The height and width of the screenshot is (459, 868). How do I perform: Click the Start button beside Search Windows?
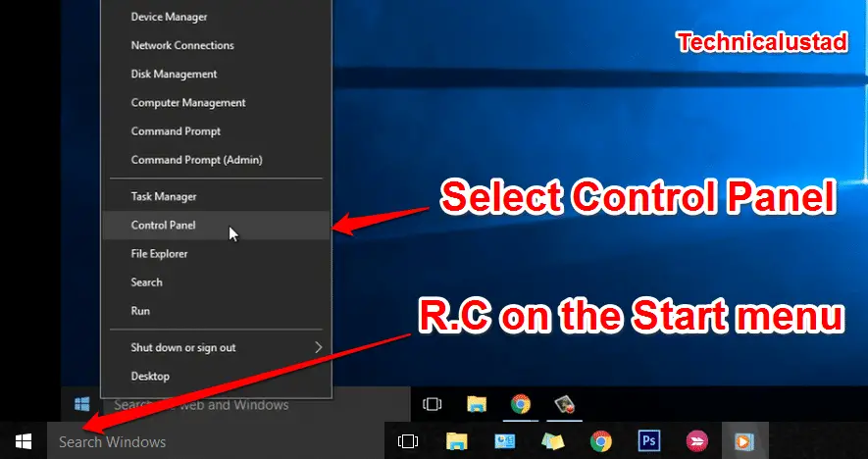24,441
